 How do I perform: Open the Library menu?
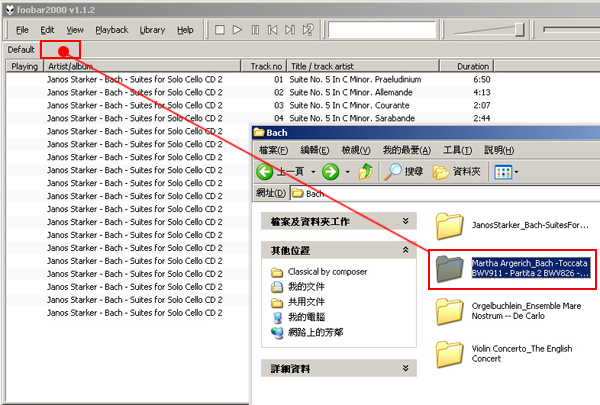[152, 30]
